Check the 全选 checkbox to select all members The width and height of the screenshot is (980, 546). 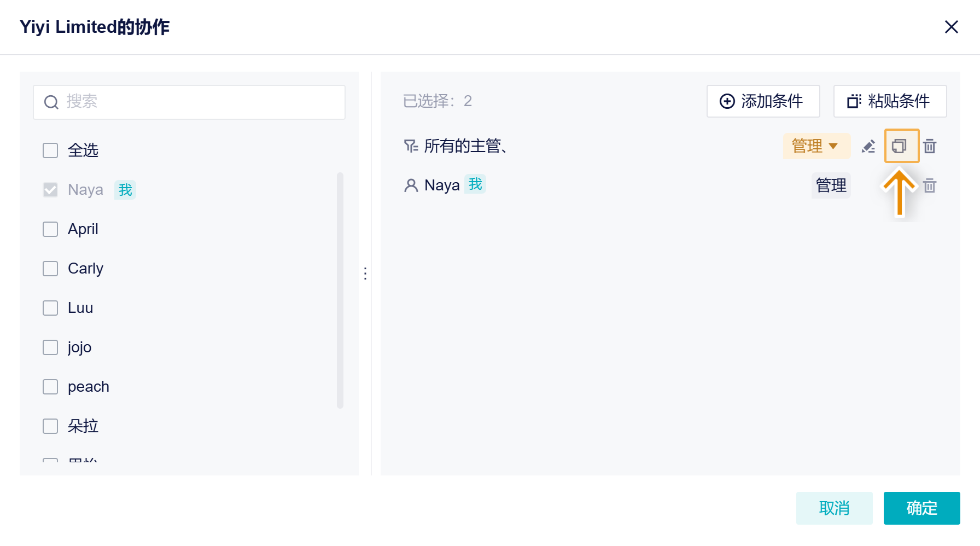[x=50, y=150]
